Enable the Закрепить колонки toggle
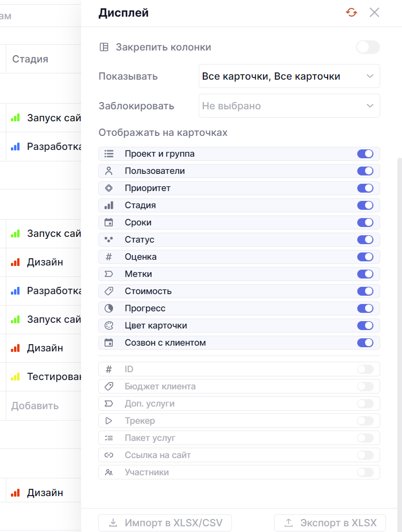This screenshot has height=532, width=402. coord(368,47)
